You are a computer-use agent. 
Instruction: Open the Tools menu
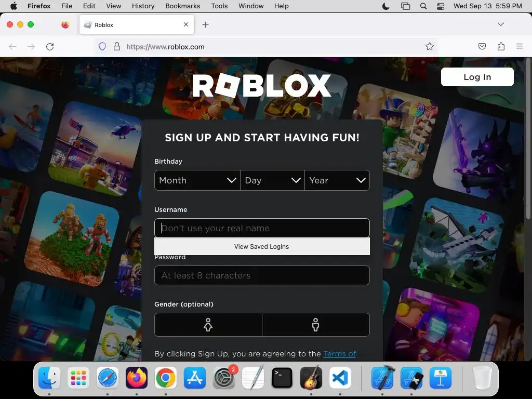219,6
